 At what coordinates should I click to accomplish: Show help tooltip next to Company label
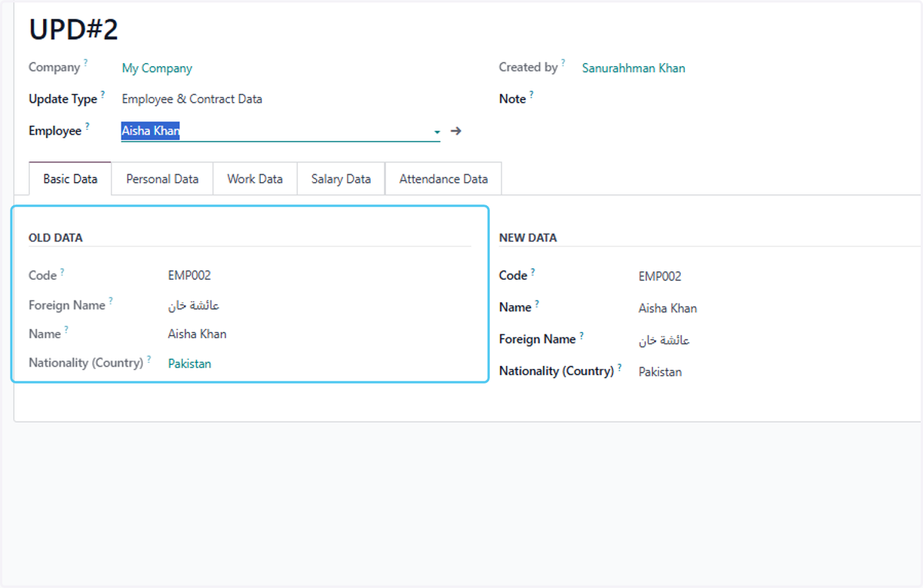point(85,63)
